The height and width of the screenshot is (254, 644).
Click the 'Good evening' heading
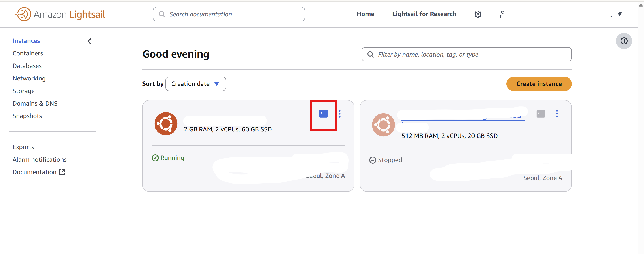176,54
